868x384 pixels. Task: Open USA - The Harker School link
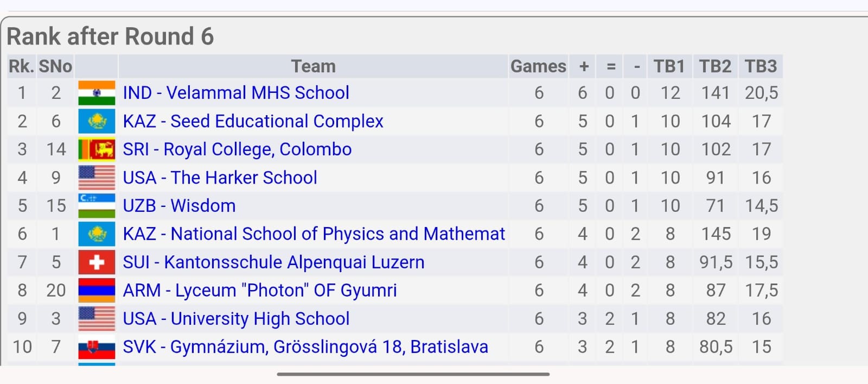tap(220, 178)
